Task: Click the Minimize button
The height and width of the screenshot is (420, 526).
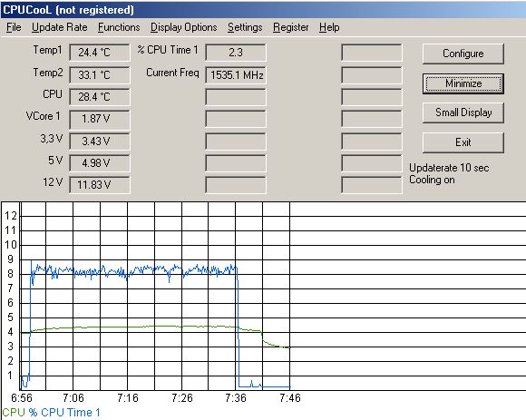Action: (x=463, y=83)
